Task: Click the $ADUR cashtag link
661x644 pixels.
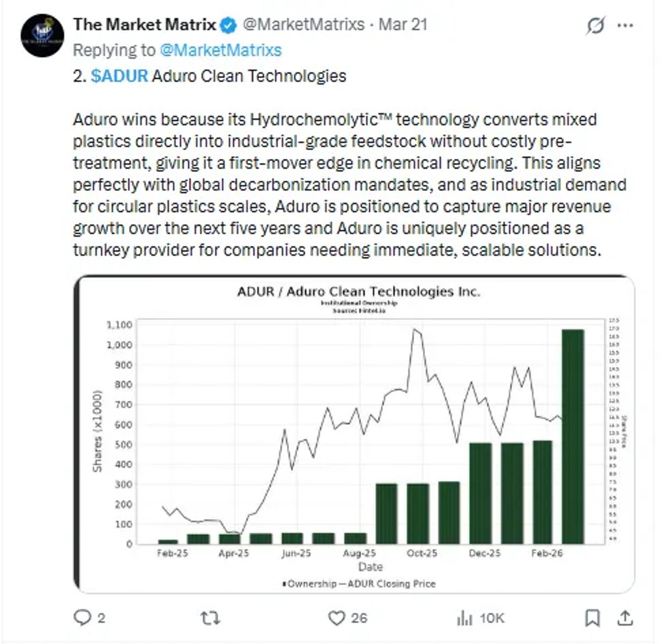Action: click(x=119, y=76)
